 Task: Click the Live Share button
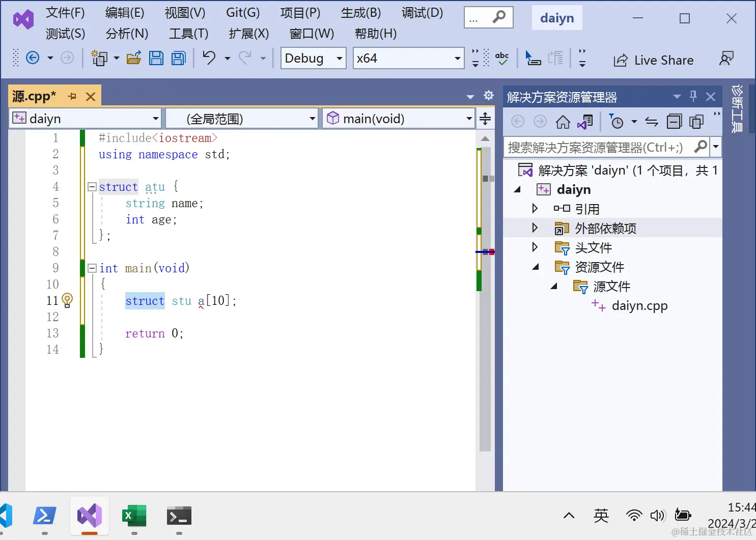[654, 60]
